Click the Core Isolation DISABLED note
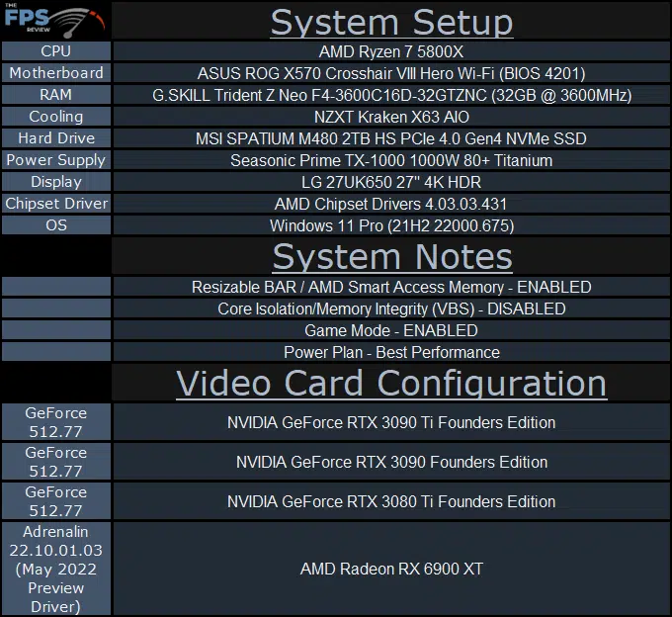672x617 pixels. [391, 308]
